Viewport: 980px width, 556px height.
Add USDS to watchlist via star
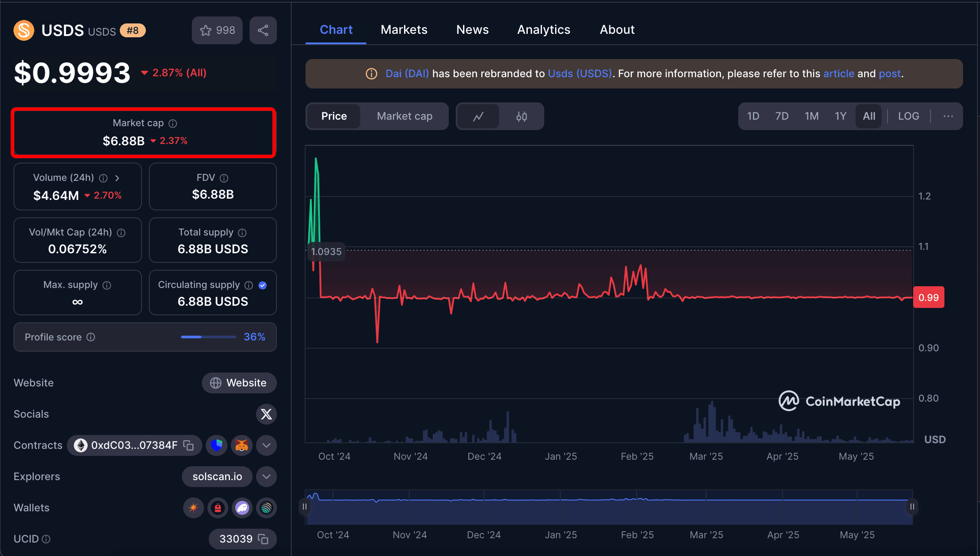tap(217, 30)
